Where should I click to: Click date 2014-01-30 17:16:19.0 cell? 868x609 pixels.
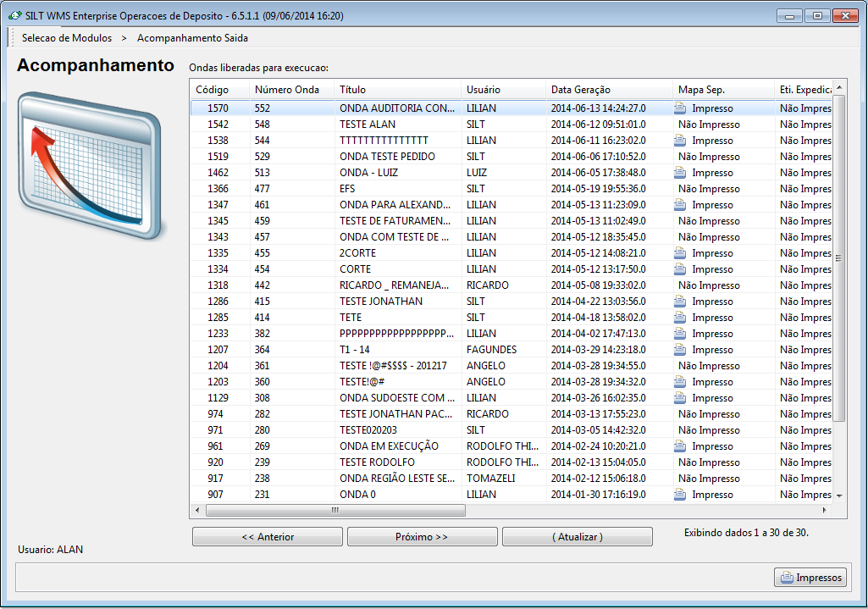(x=599, y=495)
